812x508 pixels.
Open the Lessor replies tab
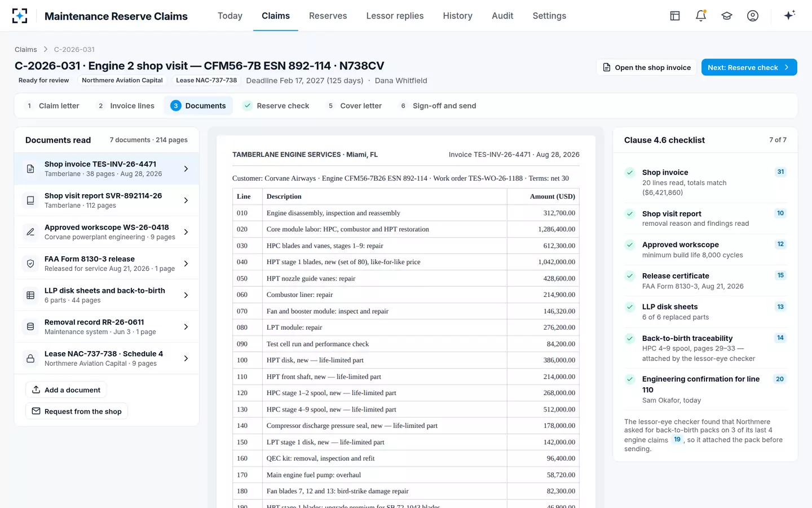[395, 16]
